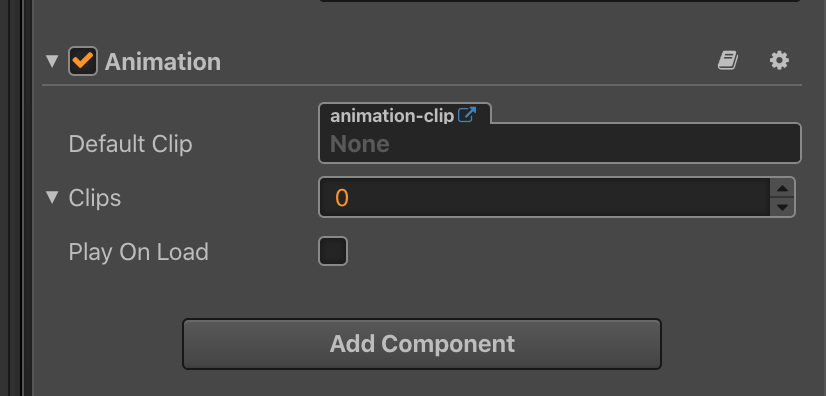826x396 pixels.
Task: Click the dark panel divider at left edge
Action: (21, 198)
